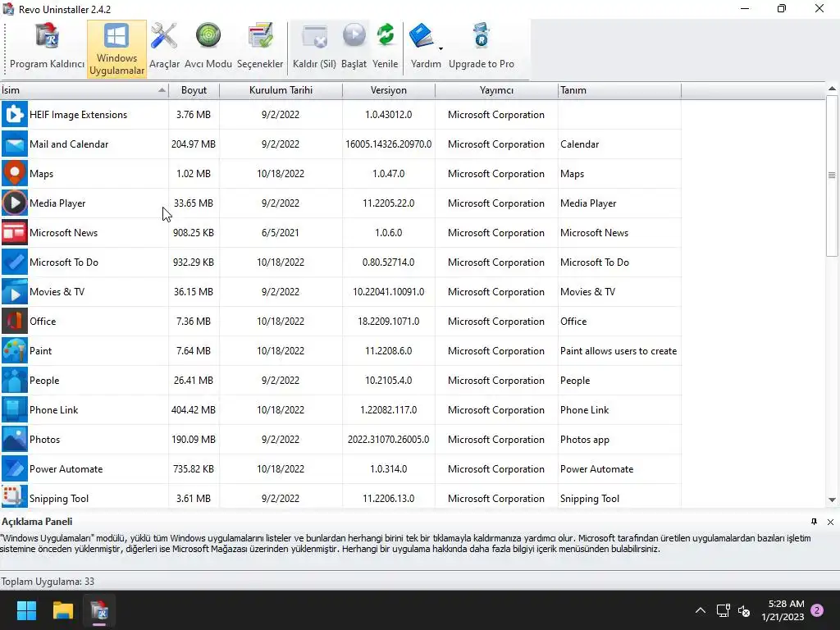Pin the Açıklama Paneli panel
Image resolution: width=840 pixels, height=630 pixels.
[814, 521]
